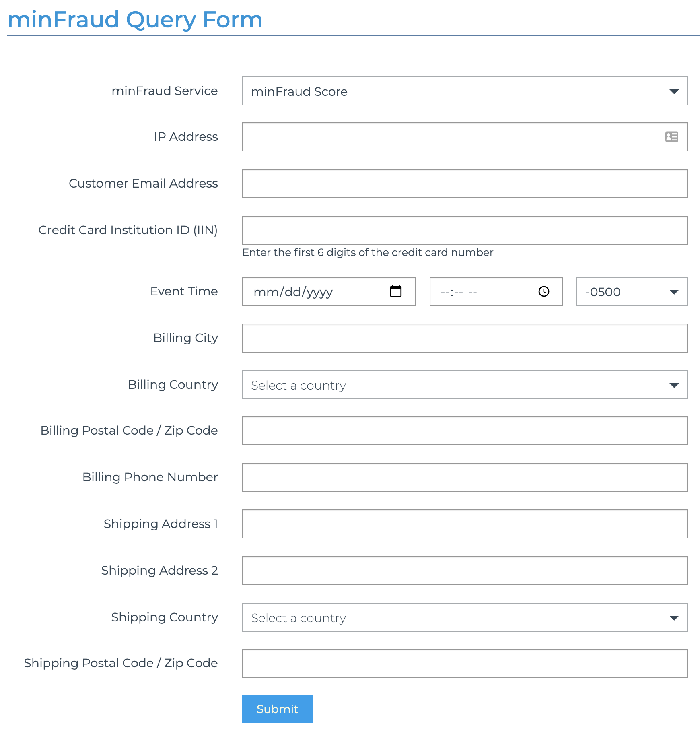Click the Billing City input
700x730 pixels.
(465, 338)
